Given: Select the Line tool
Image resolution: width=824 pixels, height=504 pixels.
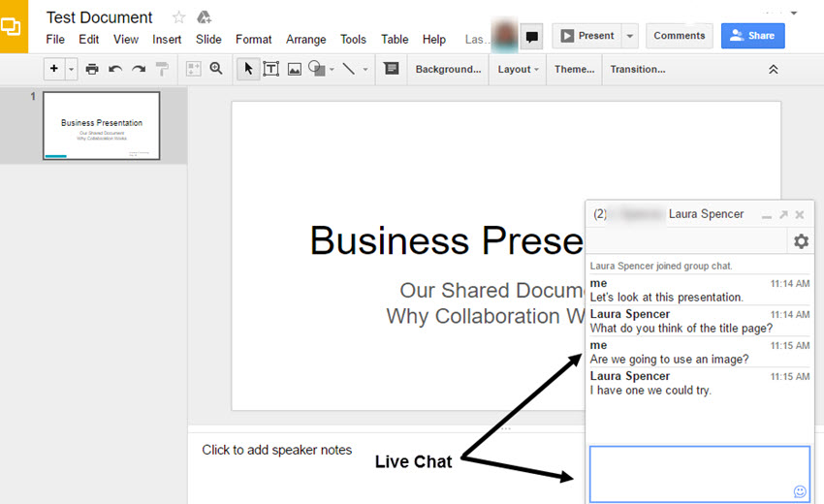Looking at the screenshot, I should tap(349, 69).
